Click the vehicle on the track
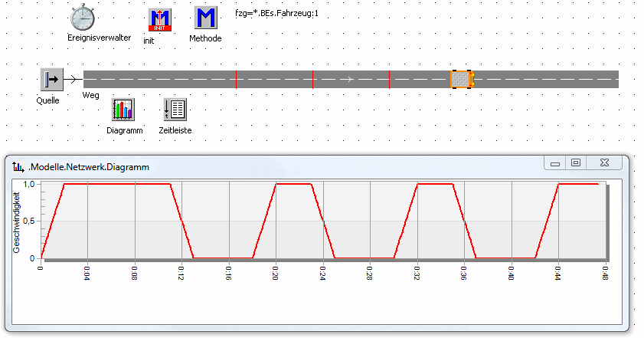 coord(462,79)
